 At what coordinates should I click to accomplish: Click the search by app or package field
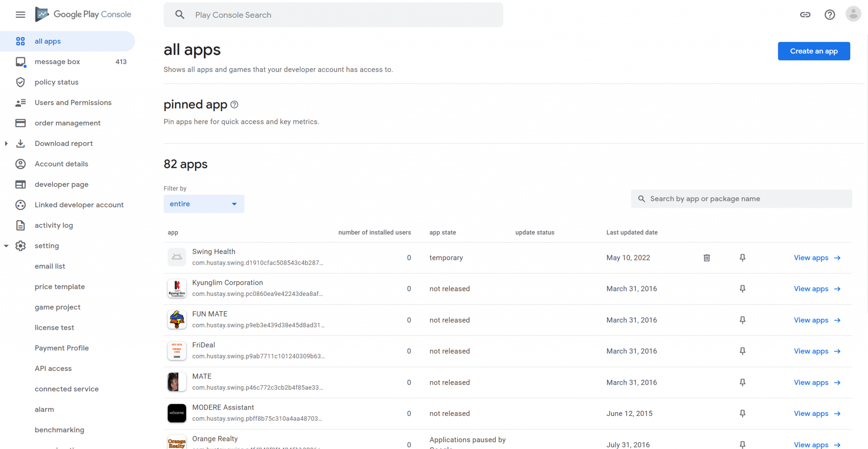pyautogui.click(x=741, y=198)
